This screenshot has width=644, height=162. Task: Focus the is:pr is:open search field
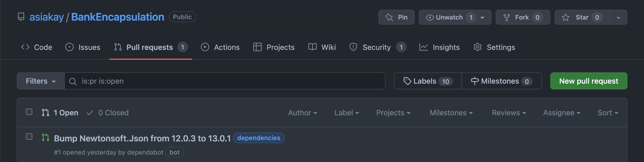225,81
